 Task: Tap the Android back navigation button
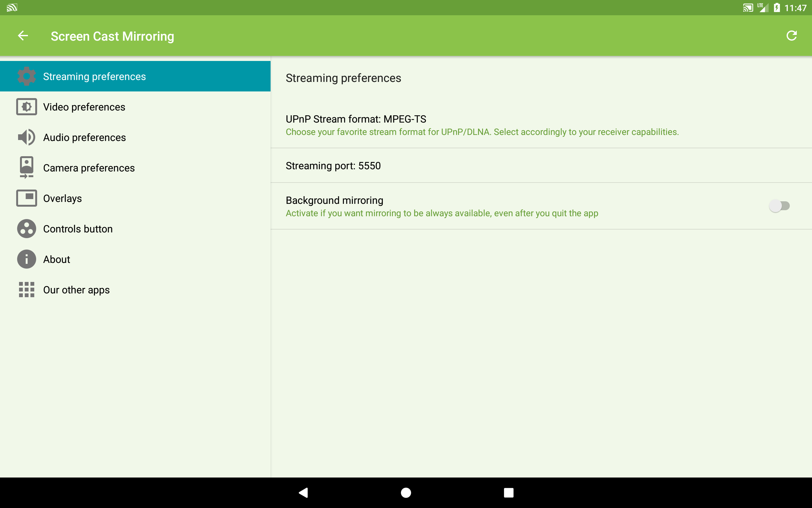click(x=303, y=492)
